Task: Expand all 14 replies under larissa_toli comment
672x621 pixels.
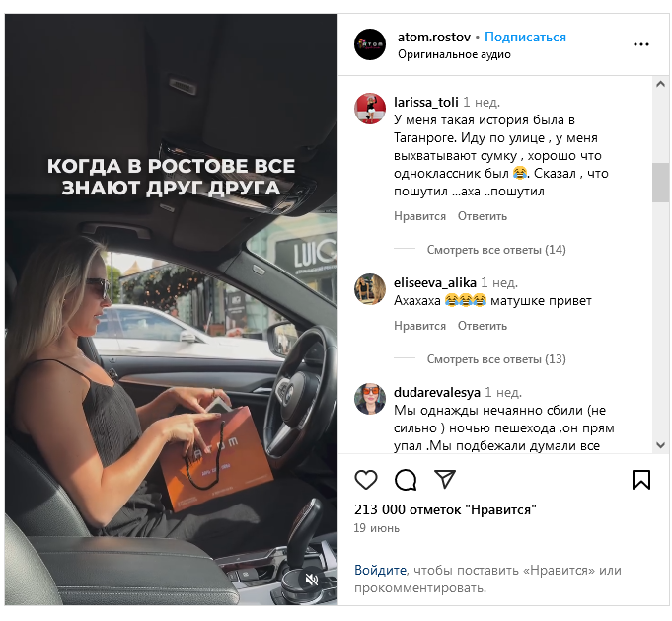Action: [496, 250]
